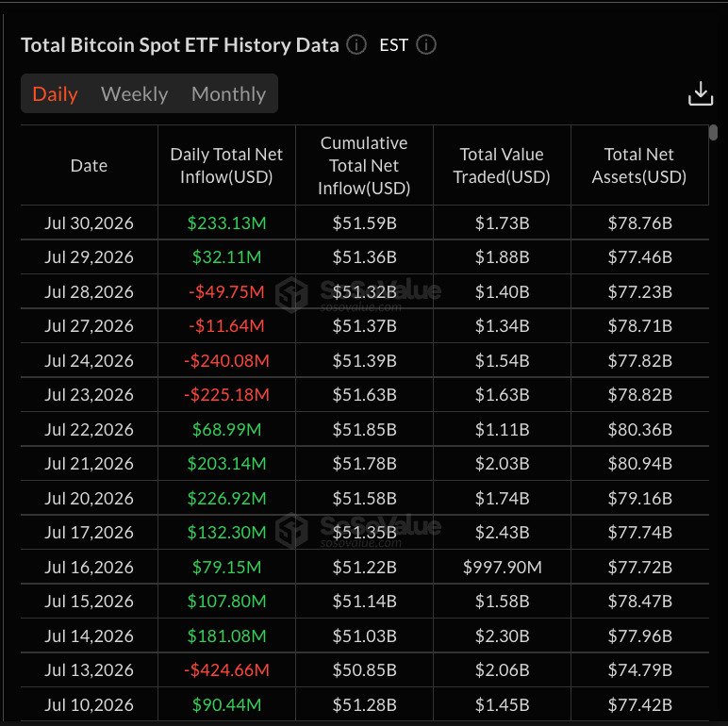Click the $80.94B total net assets cell
The height and width of the screenshot is (726, 728).
point(639,463)
